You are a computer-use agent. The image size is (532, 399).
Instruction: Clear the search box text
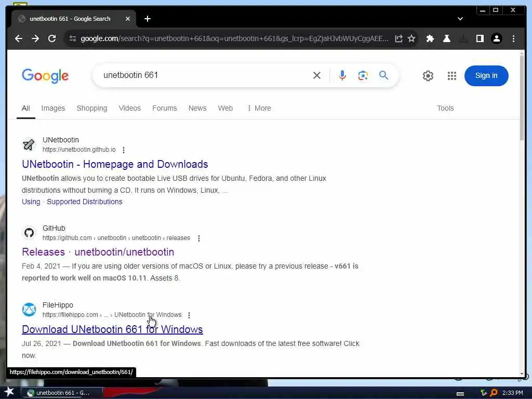click(316, 75)
